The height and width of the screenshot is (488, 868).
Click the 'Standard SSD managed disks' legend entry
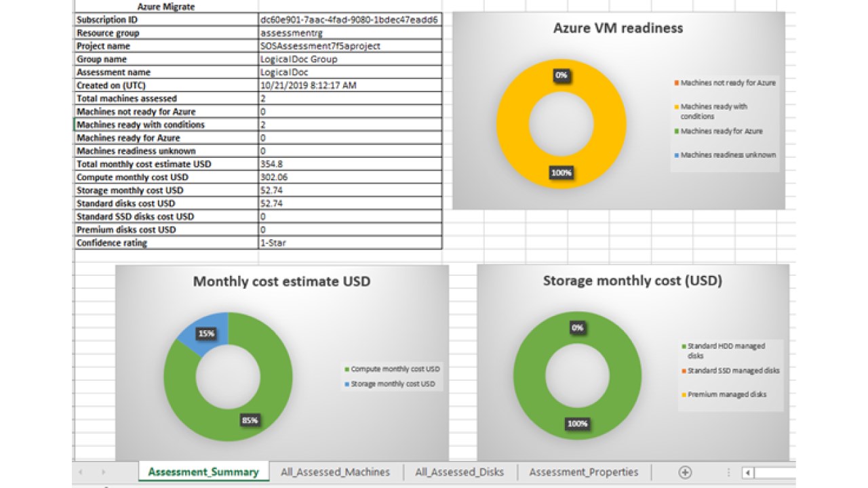click(730, 371)
